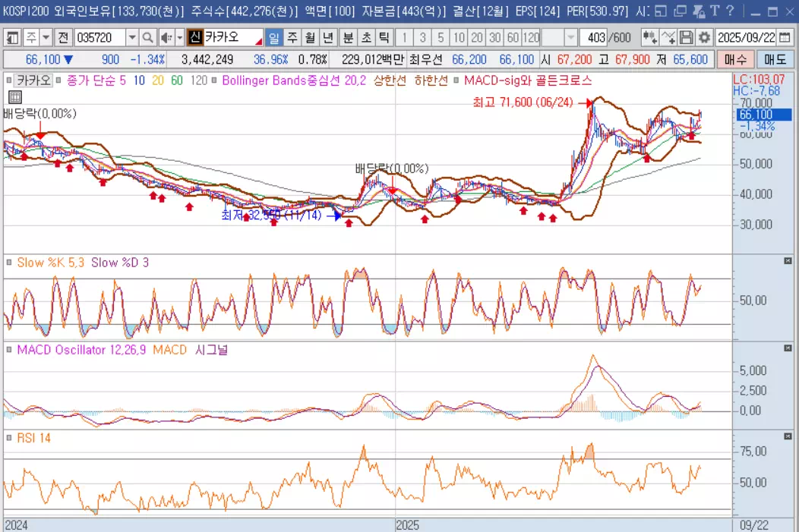Click the date field 2025/09/22
Screen dimensions: 799x532
tap(747, 38)
